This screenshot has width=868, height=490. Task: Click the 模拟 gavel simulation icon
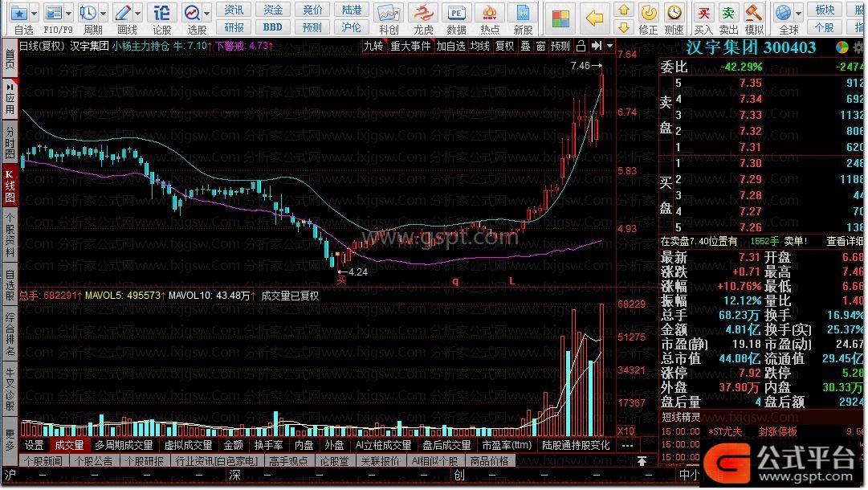[x=753, y=13]
